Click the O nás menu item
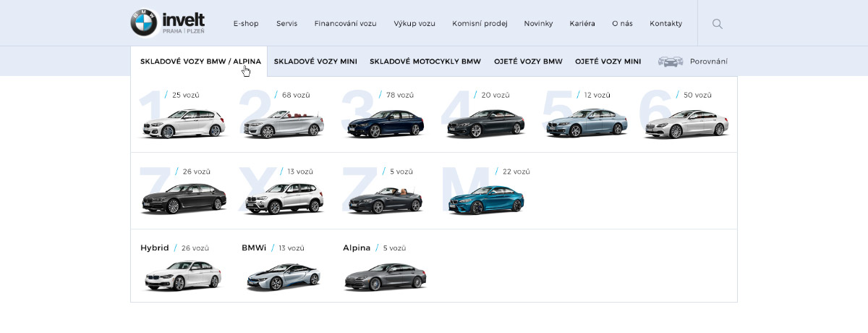This screenshot has height=333, width=868. click(x=622, y=24)
